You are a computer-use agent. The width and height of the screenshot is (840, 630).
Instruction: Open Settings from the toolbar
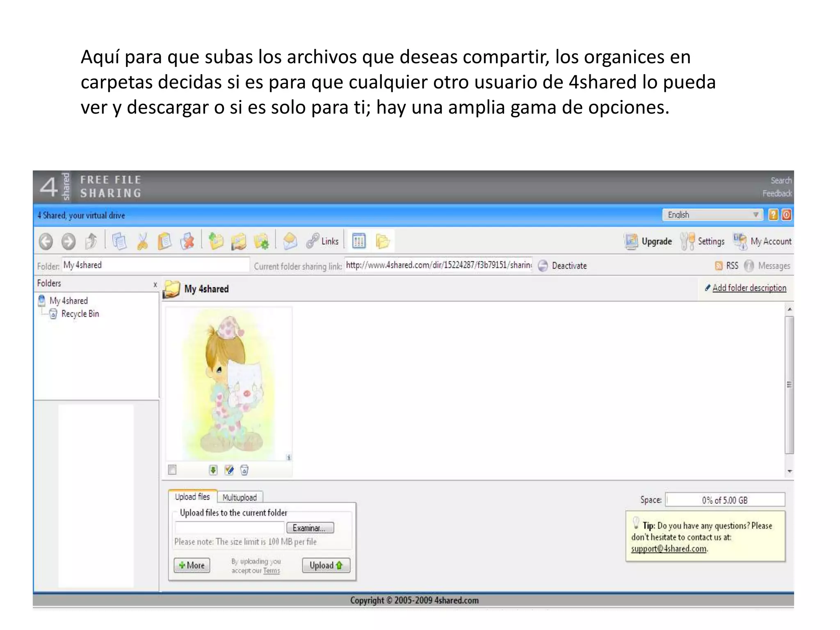(702, 241)
